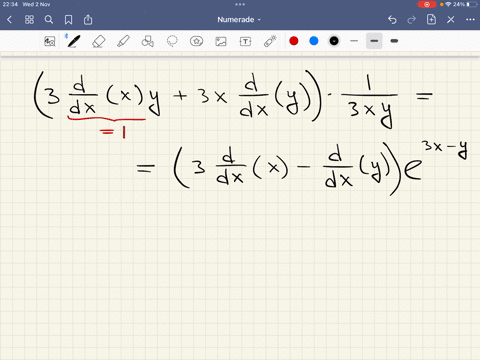480x360 pixels.
Task: Close editing mode with the X icon
Action: (x=451, y=20)
